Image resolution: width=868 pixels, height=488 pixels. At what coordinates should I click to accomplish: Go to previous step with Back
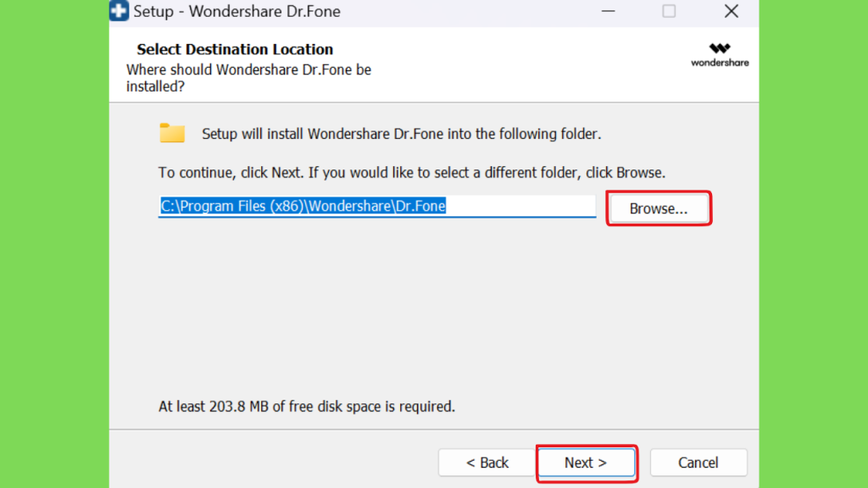tap(487, 463)
